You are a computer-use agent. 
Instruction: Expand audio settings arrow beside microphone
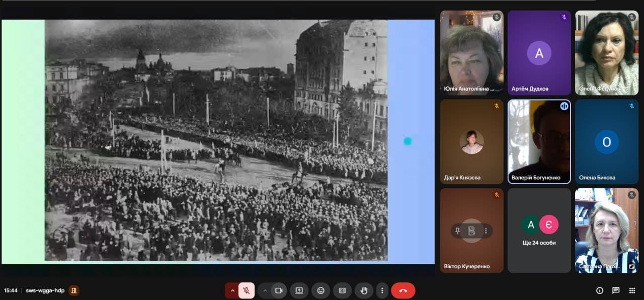pyautogui.click(x=232, y=290)
